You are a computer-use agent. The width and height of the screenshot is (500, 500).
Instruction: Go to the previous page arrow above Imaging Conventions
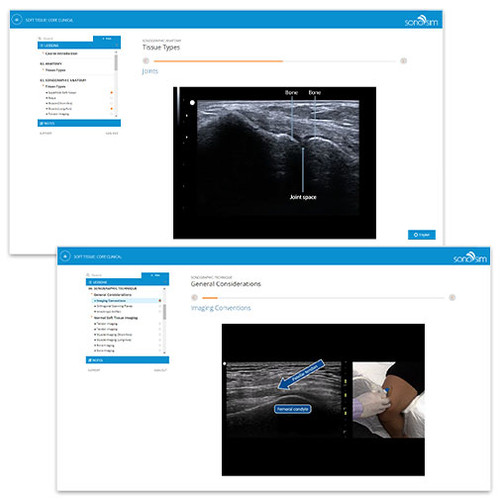coord(194,298)
